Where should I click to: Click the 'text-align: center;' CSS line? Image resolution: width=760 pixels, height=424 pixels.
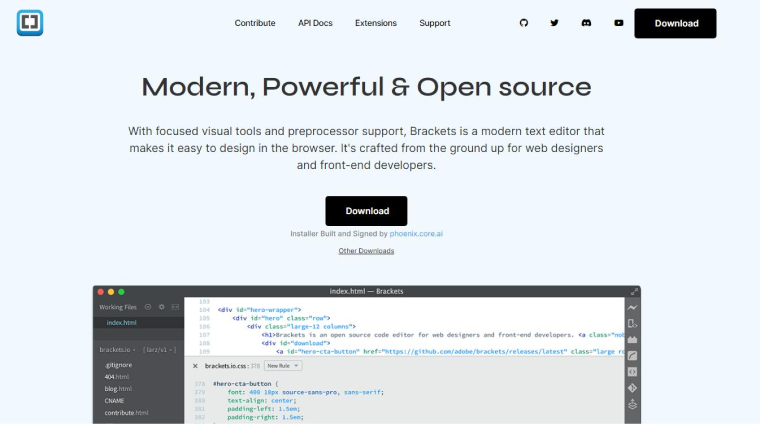click(262, 400)
